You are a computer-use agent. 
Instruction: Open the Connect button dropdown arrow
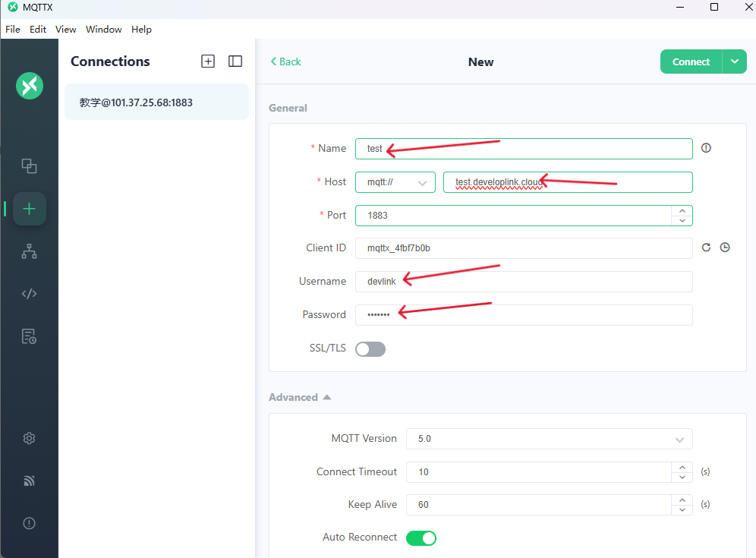tap(734, 61)
